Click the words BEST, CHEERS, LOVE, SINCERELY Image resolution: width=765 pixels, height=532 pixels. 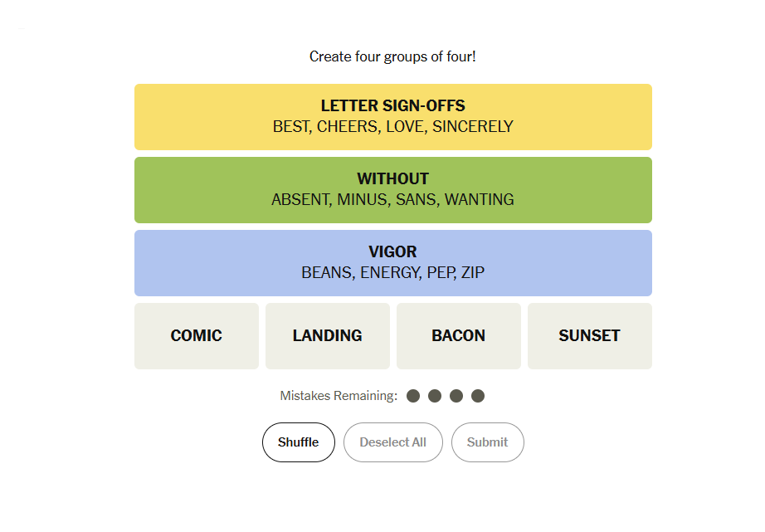click(393, 126)
